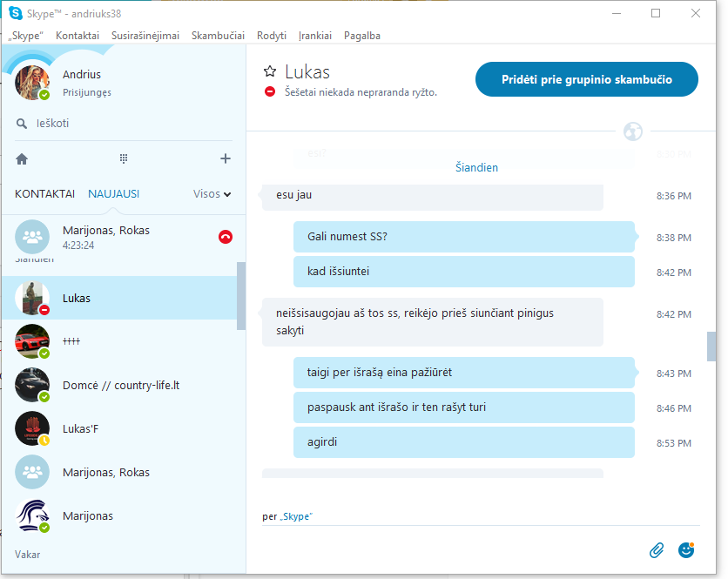This screenshot has height=579, width=728.
Task: Click the "taigi per išrašą eina pažiūrėt" message
Action: click(x=464, y=373)
